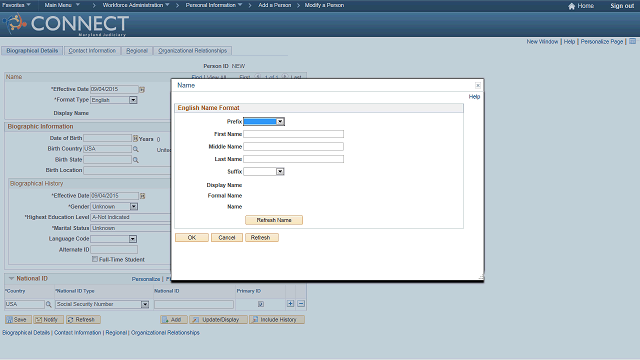Click bottom toolbar Refresh button

pyautogui.click(x=83, y=320)
